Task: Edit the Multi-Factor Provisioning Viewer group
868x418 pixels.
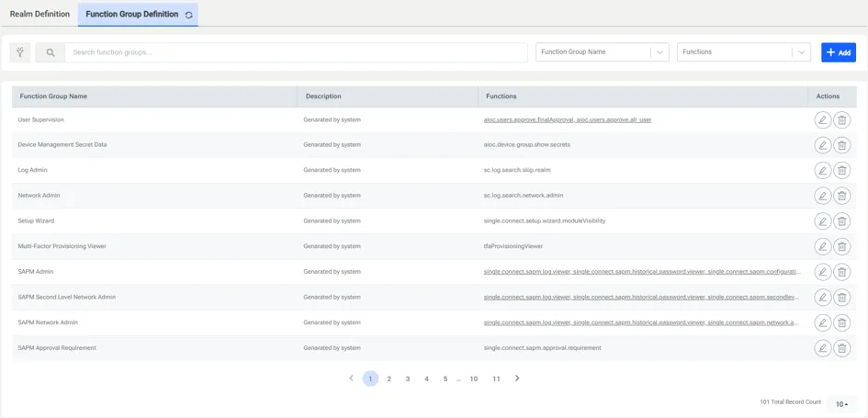Action: pyautogui.click(x=823, y=246)
